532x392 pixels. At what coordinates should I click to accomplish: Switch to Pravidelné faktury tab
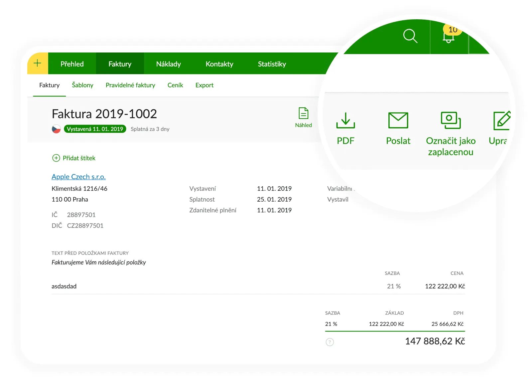click(130, 85)
